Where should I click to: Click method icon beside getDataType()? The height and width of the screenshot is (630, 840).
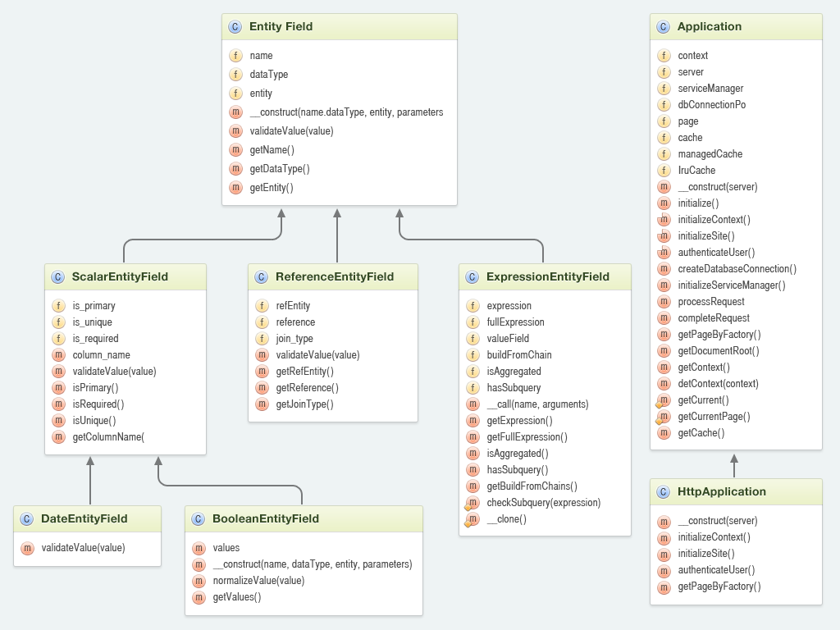[x=235, y=169]
